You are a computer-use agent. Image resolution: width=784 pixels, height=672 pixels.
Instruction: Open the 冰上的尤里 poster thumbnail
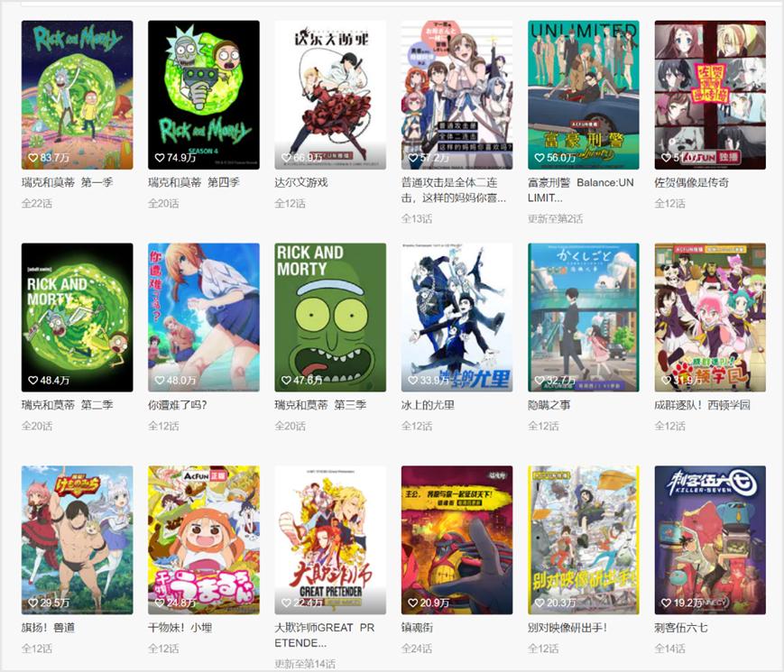pos(457,318)
